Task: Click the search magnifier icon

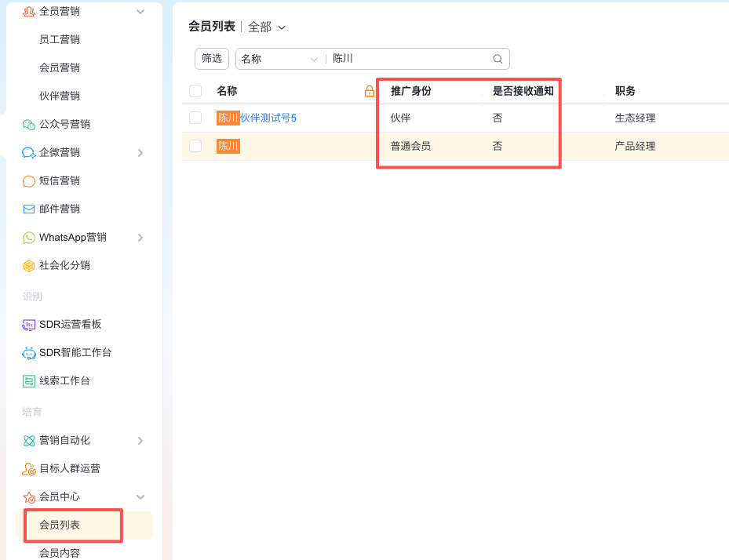Action: pos(498,59)
